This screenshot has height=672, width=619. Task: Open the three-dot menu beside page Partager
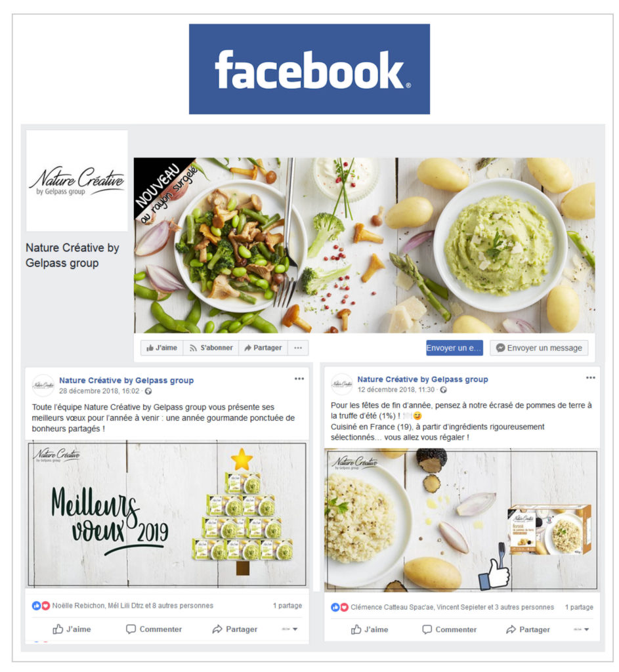(x=298, y=348)
